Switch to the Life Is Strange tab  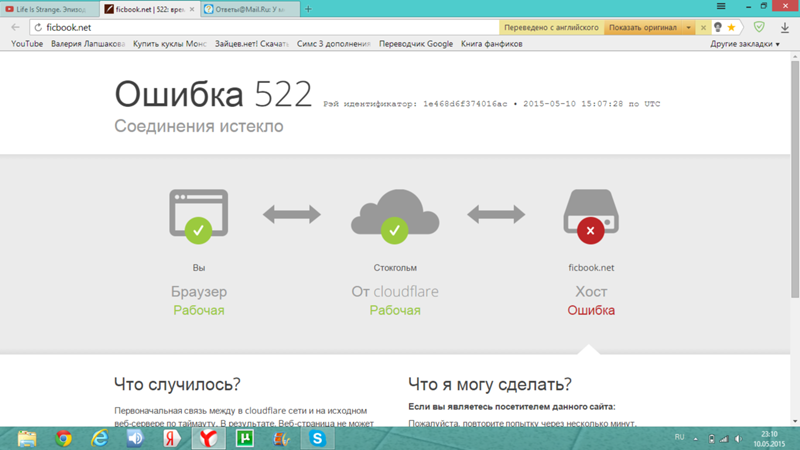coord(50,9)
